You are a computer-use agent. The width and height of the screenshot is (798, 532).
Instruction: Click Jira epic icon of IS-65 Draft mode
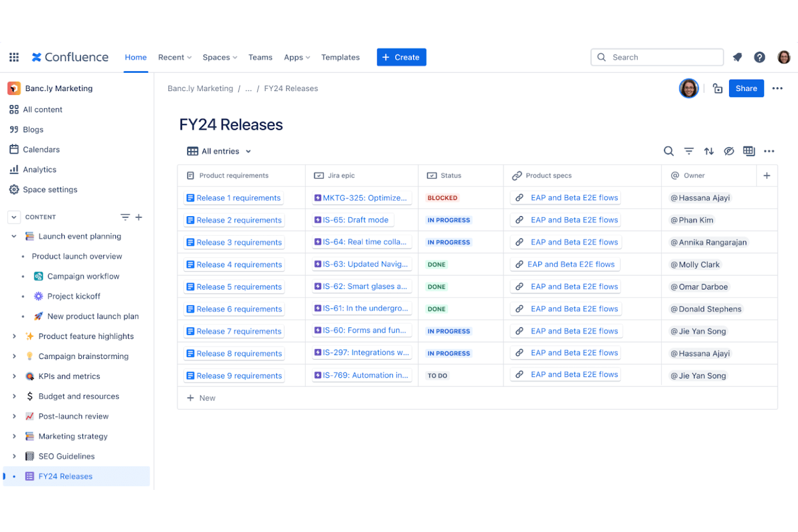coord(318,220)
